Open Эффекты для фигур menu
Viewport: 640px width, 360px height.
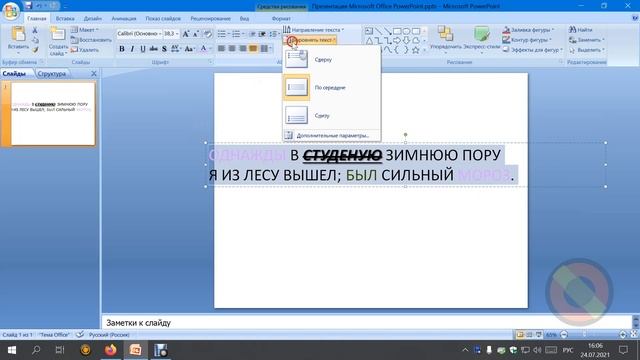pos(533,50)
